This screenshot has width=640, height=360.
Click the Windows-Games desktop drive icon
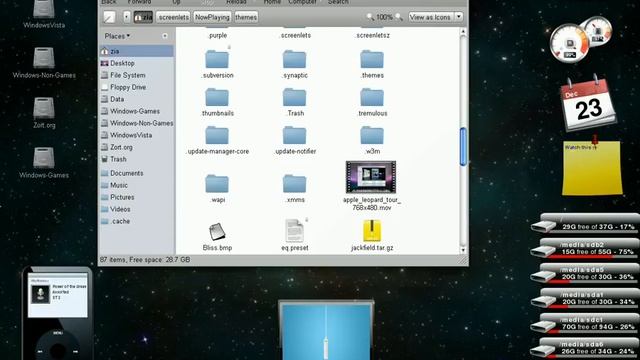pyautogui.click(x=44, y=158)
